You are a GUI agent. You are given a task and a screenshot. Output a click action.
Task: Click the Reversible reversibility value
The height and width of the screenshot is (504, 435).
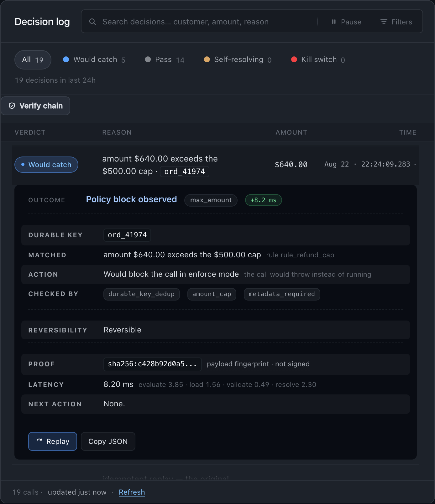[x=123, y=330]
